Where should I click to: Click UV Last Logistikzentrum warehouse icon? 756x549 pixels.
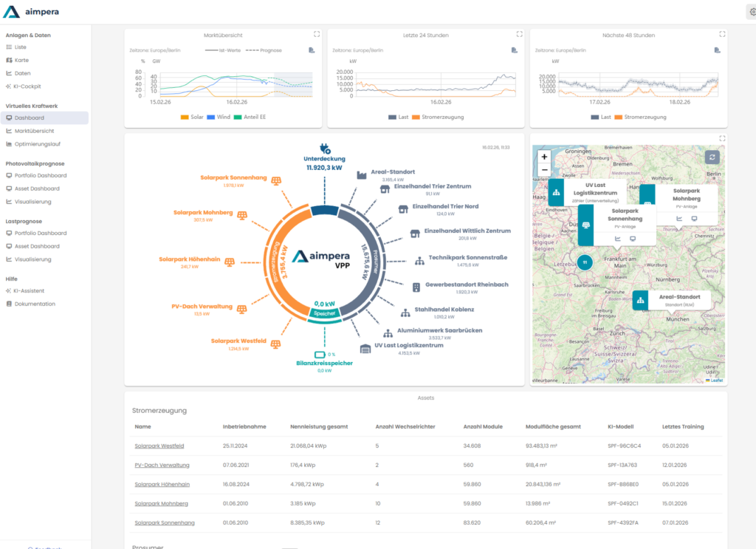tap(365, 349)
